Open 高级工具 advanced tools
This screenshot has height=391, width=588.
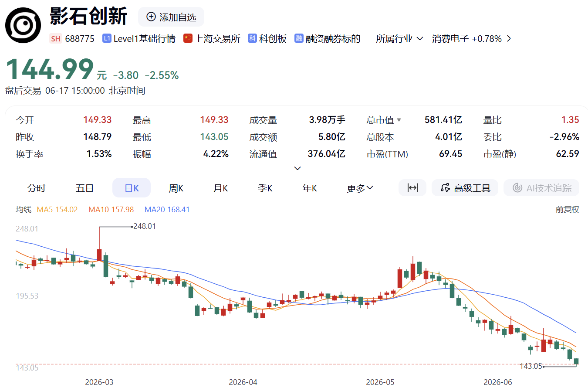(x=465, y=188)
